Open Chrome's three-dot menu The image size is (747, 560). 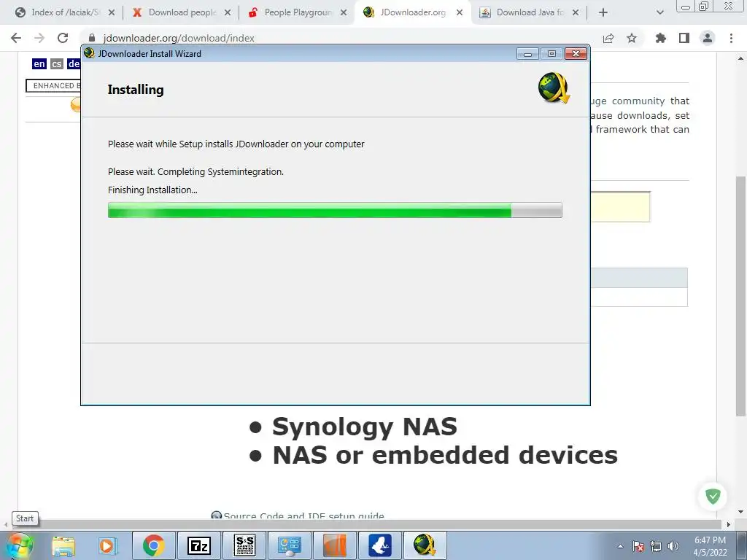click(731, 38)
